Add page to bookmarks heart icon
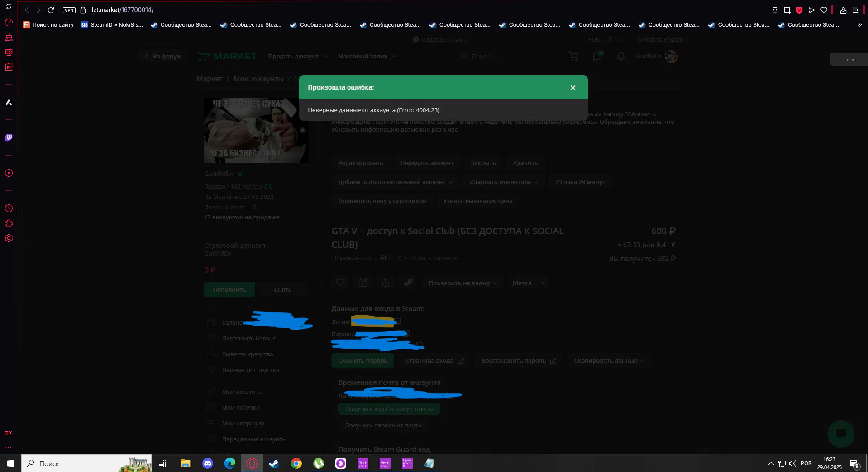The height and width of the screenshot is (472, 868). [824, 10]
